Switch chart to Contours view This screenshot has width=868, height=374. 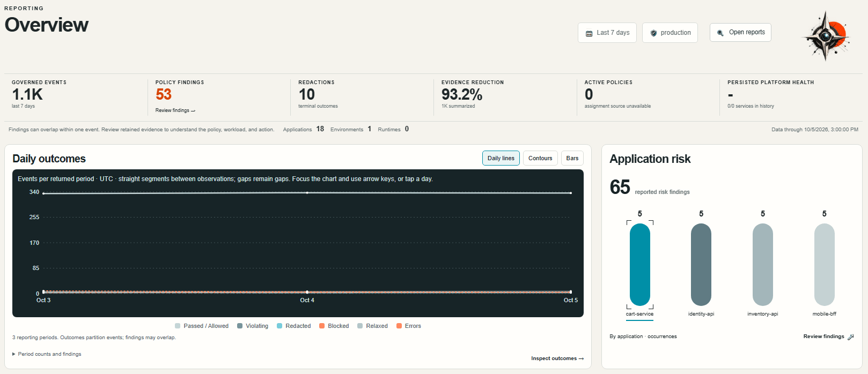click(540, 158)
